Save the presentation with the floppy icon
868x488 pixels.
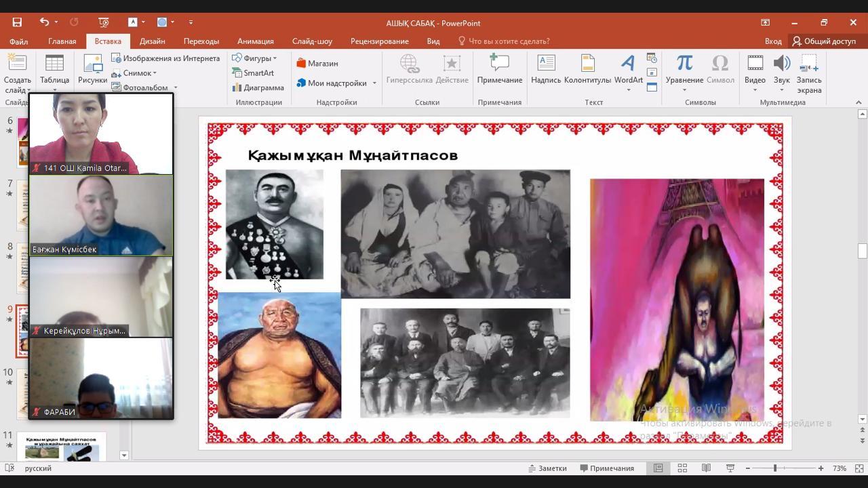coord(17,22)
